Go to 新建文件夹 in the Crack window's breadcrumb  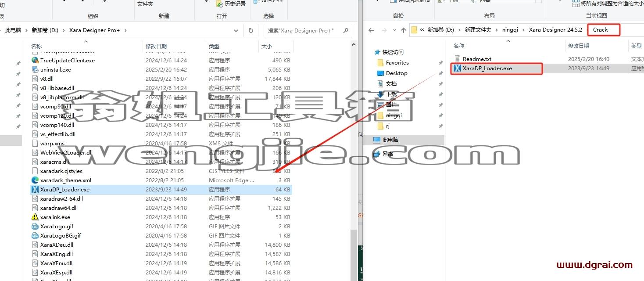click(x=478, y=30)
